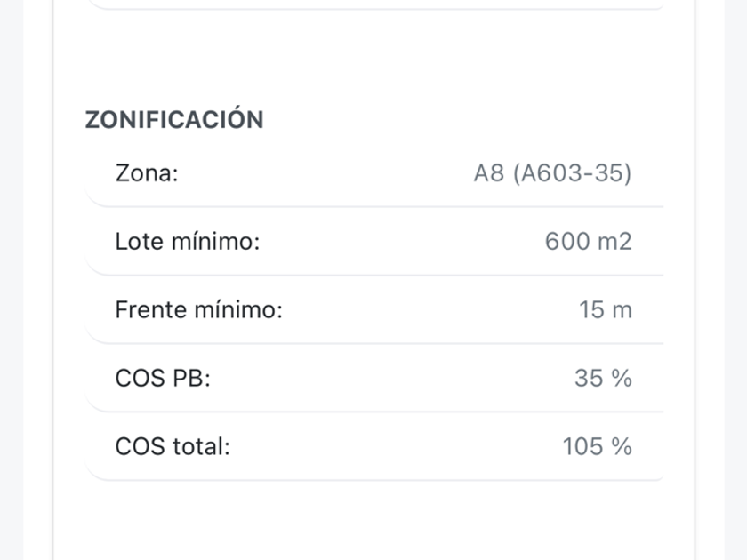The image size is (747, 560).
Task: Click the percent sign after 105
Action: tap(622, 446)
